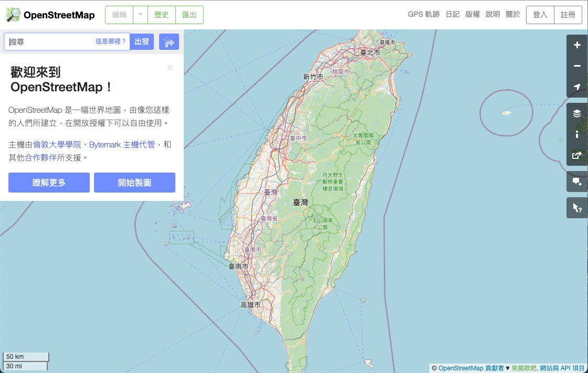Activate the query features tool
Viewport: 588px width, 373px height.
577,208
